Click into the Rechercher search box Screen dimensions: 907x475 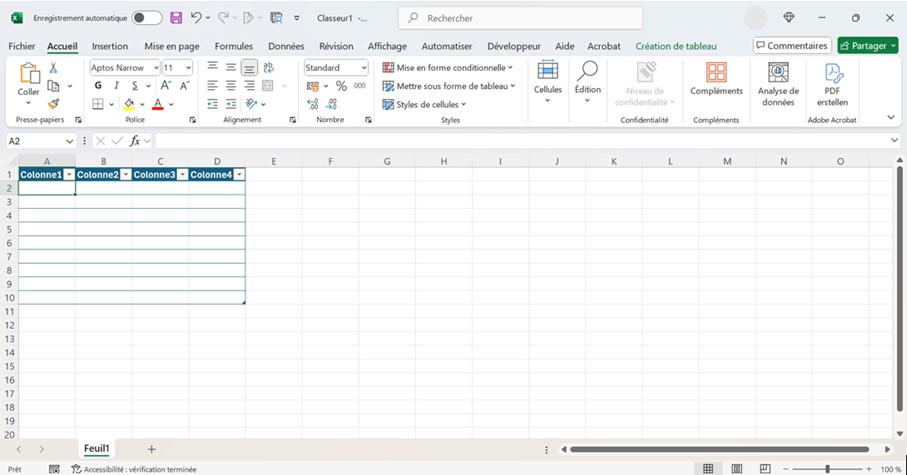[520, 18]
